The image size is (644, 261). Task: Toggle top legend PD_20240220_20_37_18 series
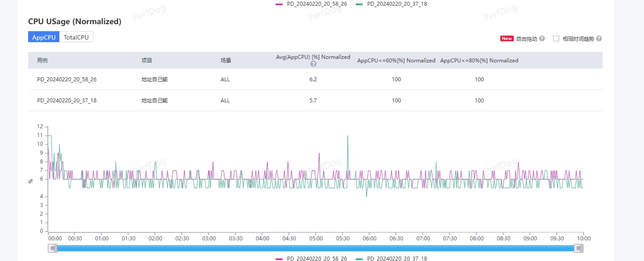(x=391, y=4)
